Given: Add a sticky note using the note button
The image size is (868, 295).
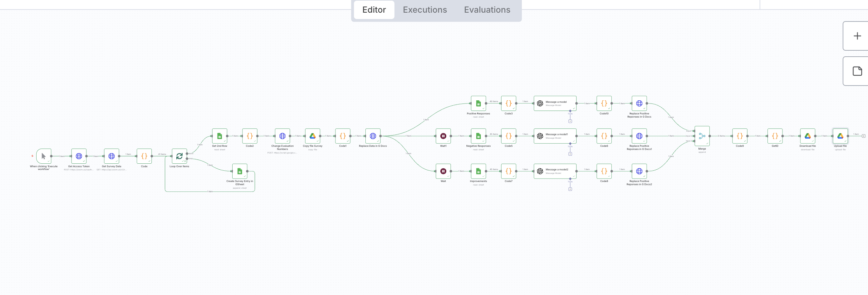Looking at the screenshot, I should [x=857, y=71].
